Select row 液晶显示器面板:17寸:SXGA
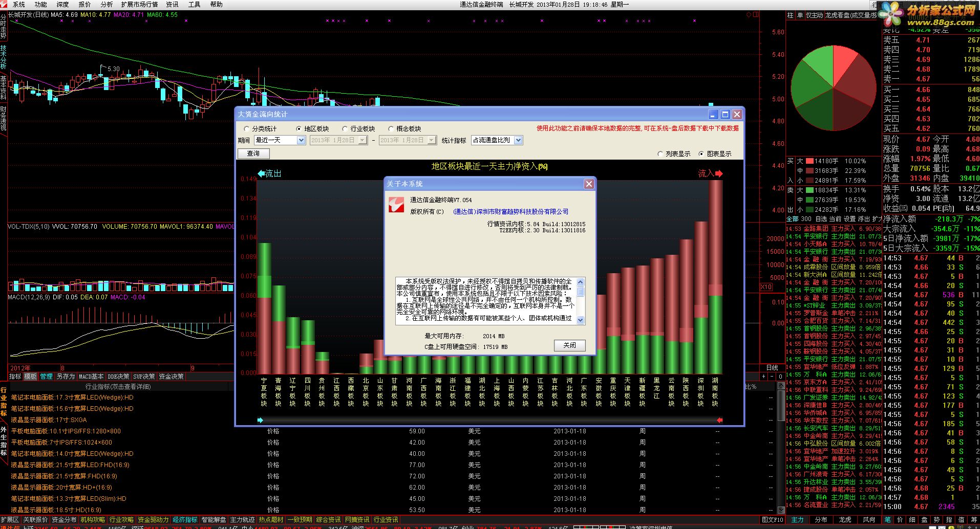The image size is (980, 529). (x=49, y=420)
